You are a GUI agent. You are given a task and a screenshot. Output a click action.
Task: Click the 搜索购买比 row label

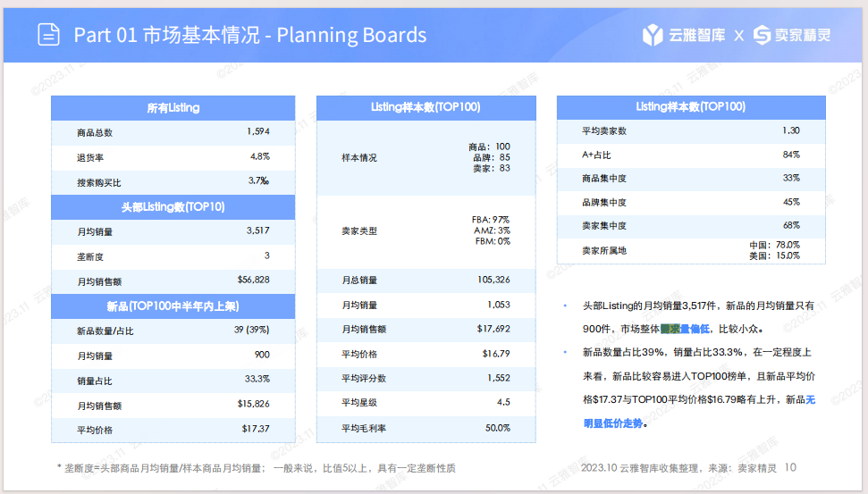pyautogui.click(x=99, y=182)
